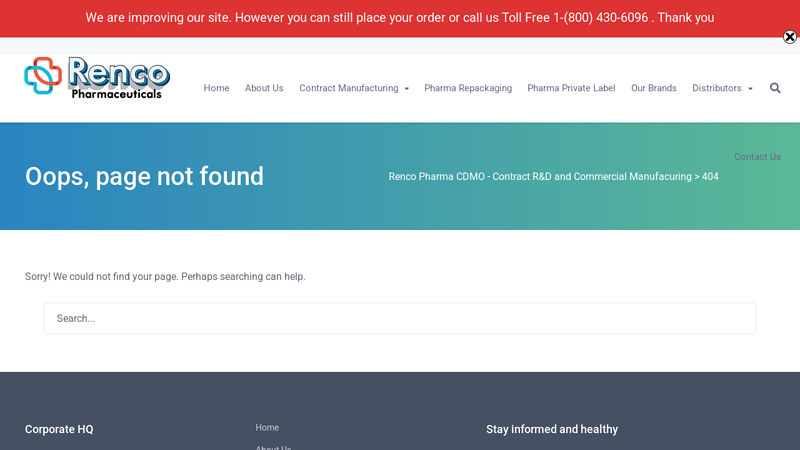
Task: Click the Renco Pharmaceuticals logo text
Action: (x=118, y=78)
